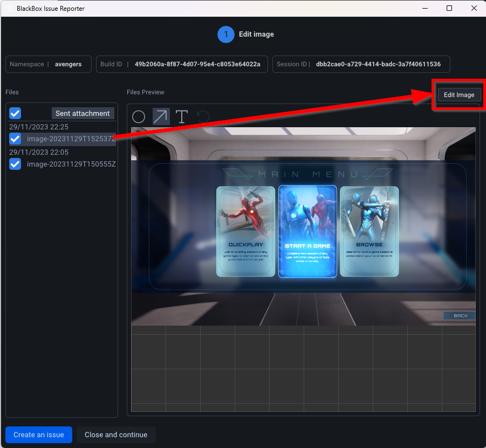Image resolution: width=486 pixels, height=448 pixels.
Task: Select file image-20231129T152537Z in list
Action: [71, 139]
